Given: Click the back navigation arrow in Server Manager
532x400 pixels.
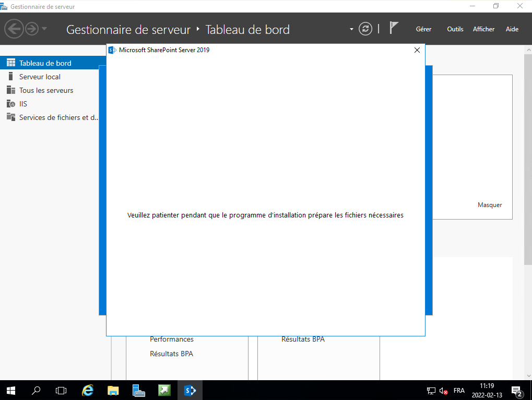Looking at the screenshot, I should (x=14, y=29).
